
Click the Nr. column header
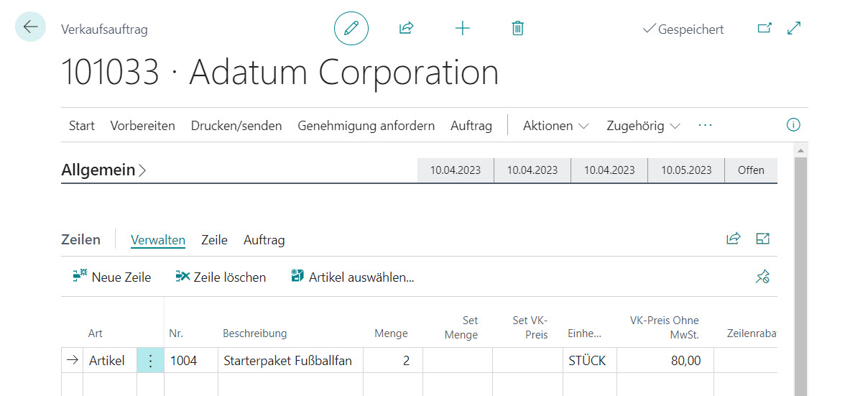[x=176, y=333]
